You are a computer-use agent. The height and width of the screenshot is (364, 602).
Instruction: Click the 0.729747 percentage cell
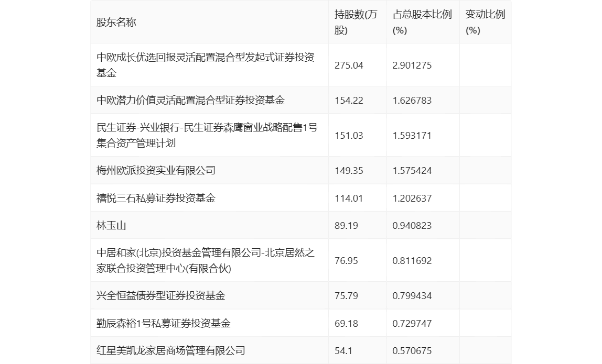412,323
